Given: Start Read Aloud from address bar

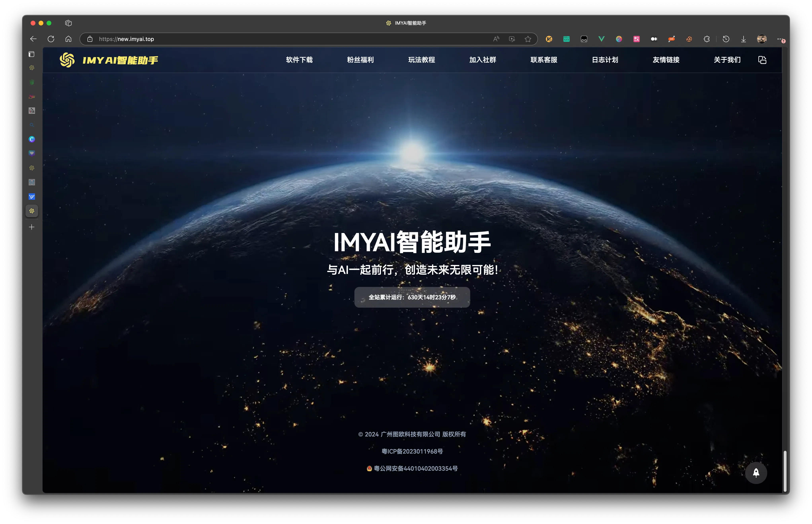Looking at the screenshot, I should (x=496, y=39).
